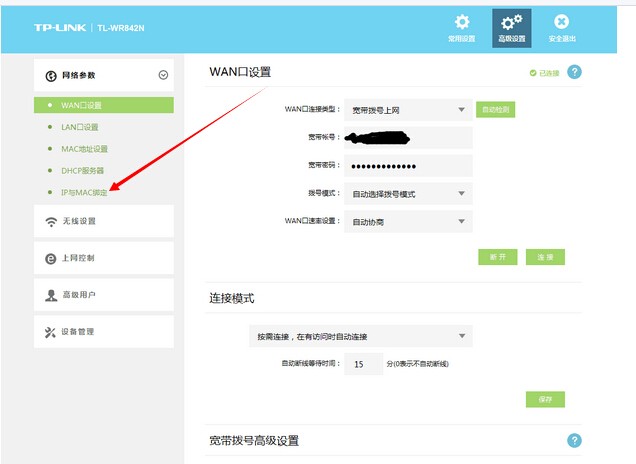The image size is (636, 464).
Task: Click the 宽带拨号高级设置 heading
Action: pyautogui.click(x=254, y=440)
